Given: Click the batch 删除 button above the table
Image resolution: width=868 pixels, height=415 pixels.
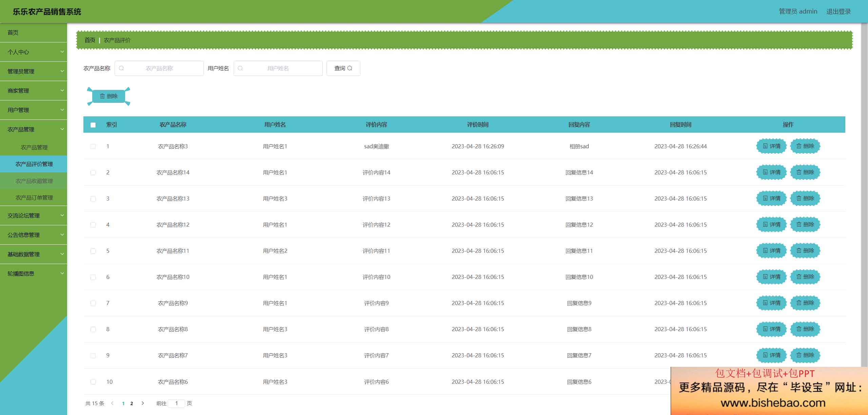Looking at the screenshot, I should click(x=108, y=96).
